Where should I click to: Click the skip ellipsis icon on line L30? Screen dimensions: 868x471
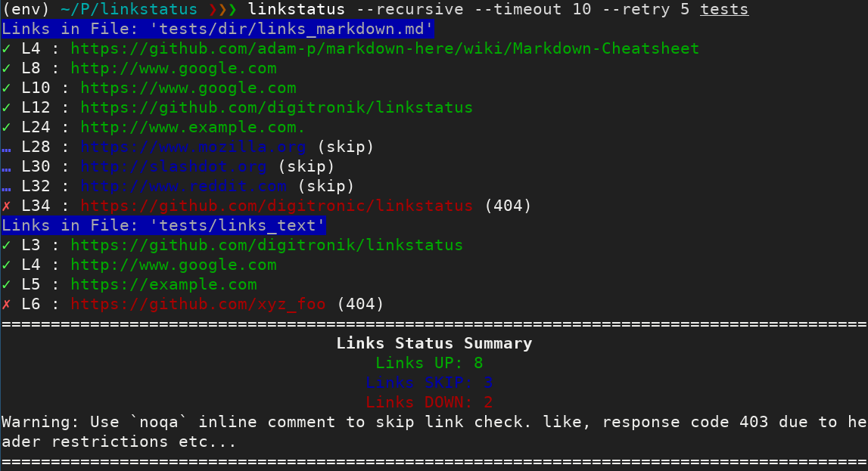pos(7,166)
